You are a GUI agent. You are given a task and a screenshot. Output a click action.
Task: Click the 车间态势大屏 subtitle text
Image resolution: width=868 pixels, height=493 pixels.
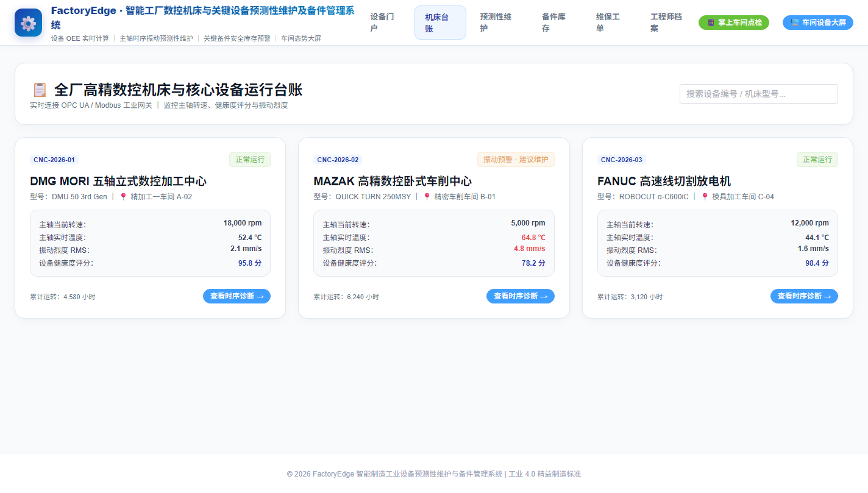(301, 38)
